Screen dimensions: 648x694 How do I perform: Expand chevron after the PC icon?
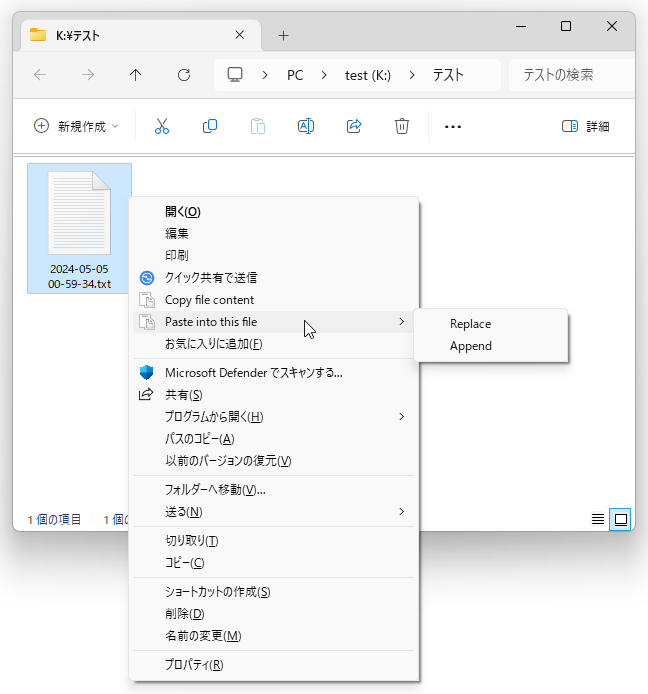click(265, 75)
